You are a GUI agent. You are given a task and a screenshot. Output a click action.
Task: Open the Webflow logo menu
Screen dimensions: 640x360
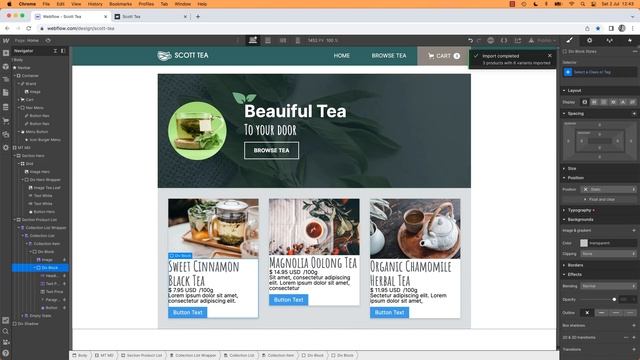[6, 40]
